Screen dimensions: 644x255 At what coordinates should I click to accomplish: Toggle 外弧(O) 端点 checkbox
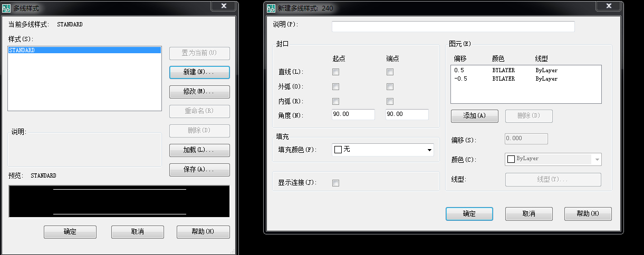pos(390,86)
